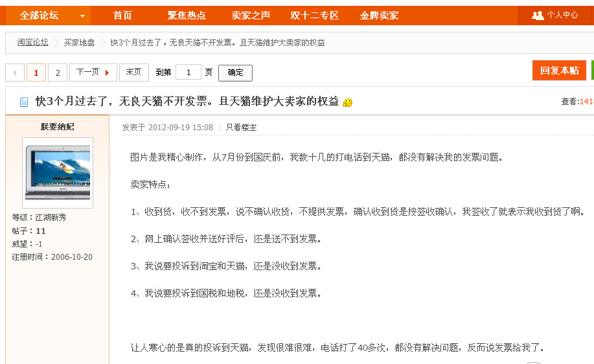Focus the page number input field
594x364 pixels.
pos(188,72)
